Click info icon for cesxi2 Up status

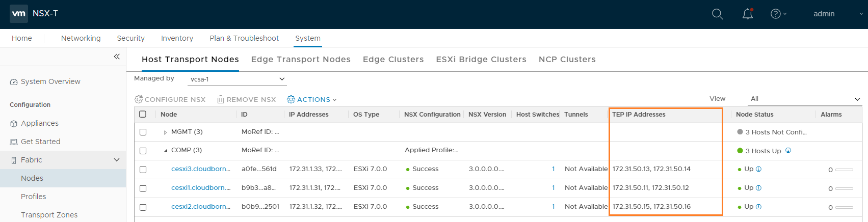point(758,207)
